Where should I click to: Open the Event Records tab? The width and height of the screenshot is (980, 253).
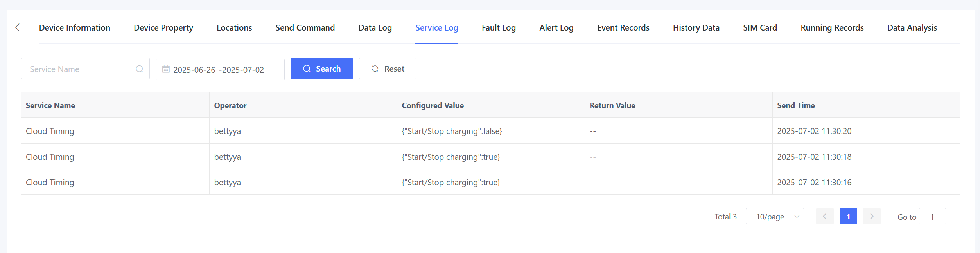coord(623,28)
